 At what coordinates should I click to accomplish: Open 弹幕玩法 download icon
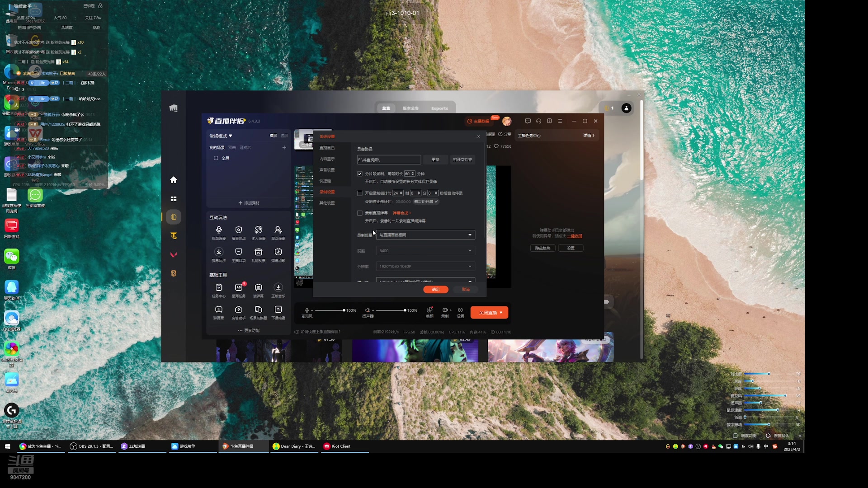tap(219, 252)
